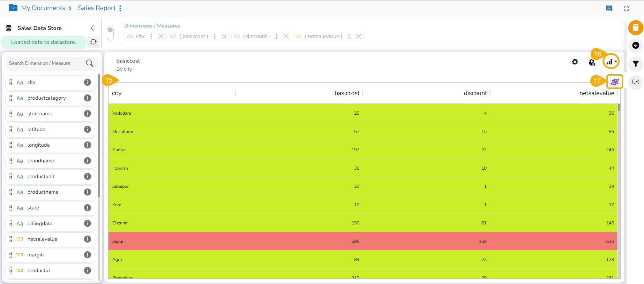
Task: Open the orange storyboard sidebar button
Action: pos(636,28)
